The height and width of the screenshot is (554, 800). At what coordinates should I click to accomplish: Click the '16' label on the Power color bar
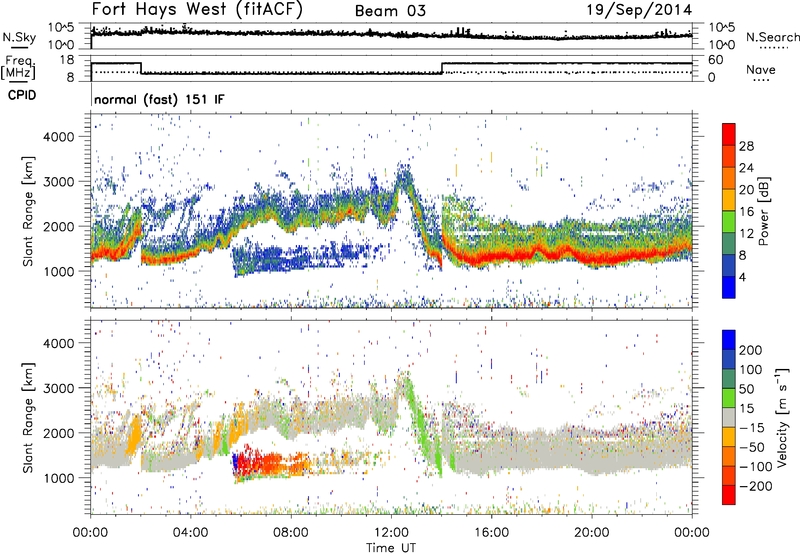pos(746,212)
